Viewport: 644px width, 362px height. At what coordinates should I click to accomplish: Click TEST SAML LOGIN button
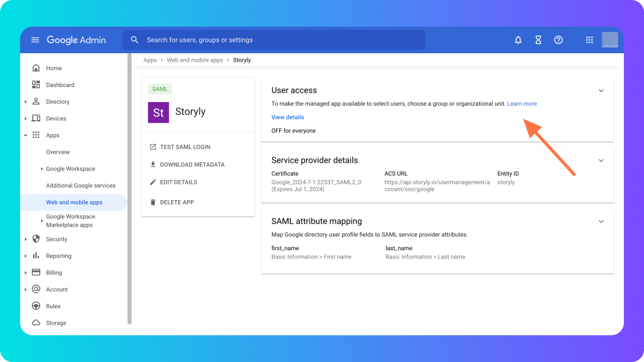tap(180, 147)
